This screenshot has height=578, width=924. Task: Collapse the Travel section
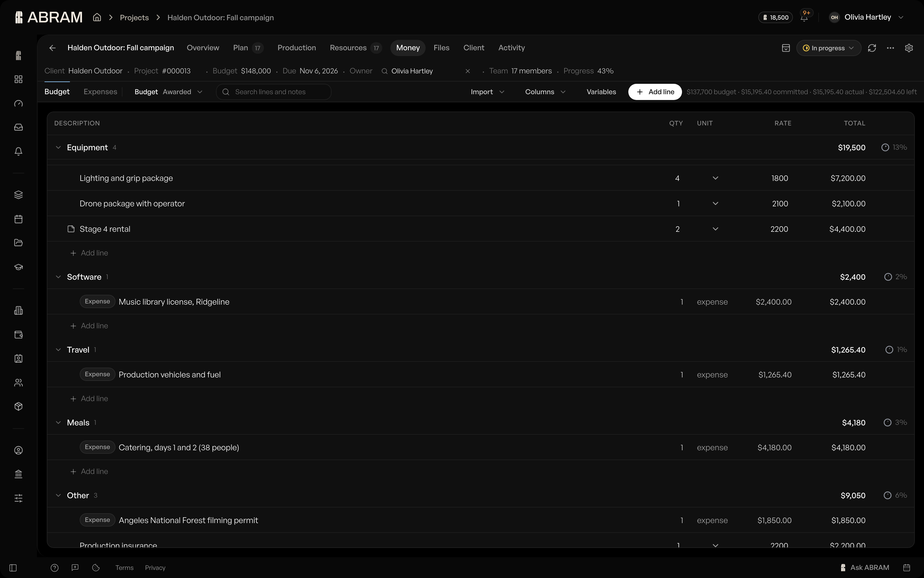point(58,350)
